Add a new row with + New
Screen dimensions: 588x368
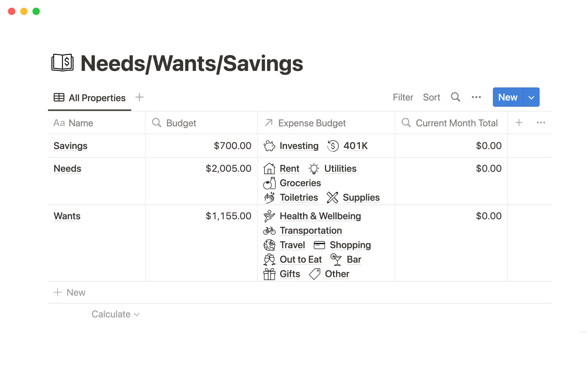pyautogui.click(x=70, y=292)
